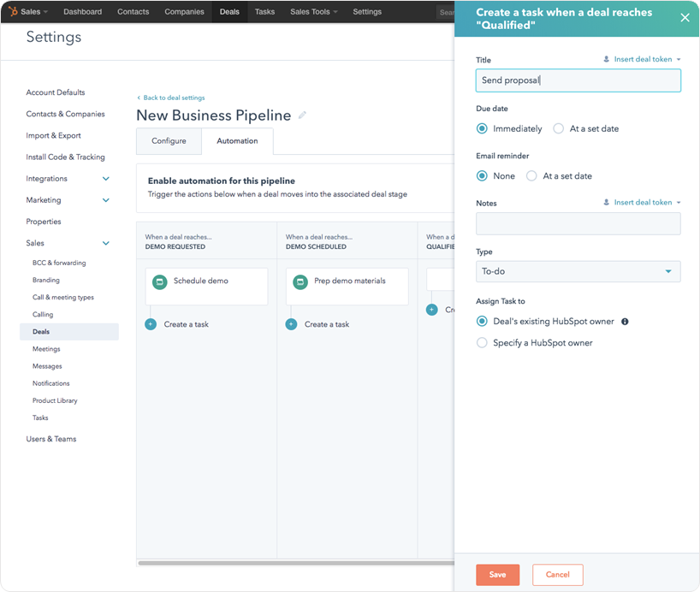Viewport: 700px width, 592px height.
Task: Open Meetings settings
Action: pos(46,349)
